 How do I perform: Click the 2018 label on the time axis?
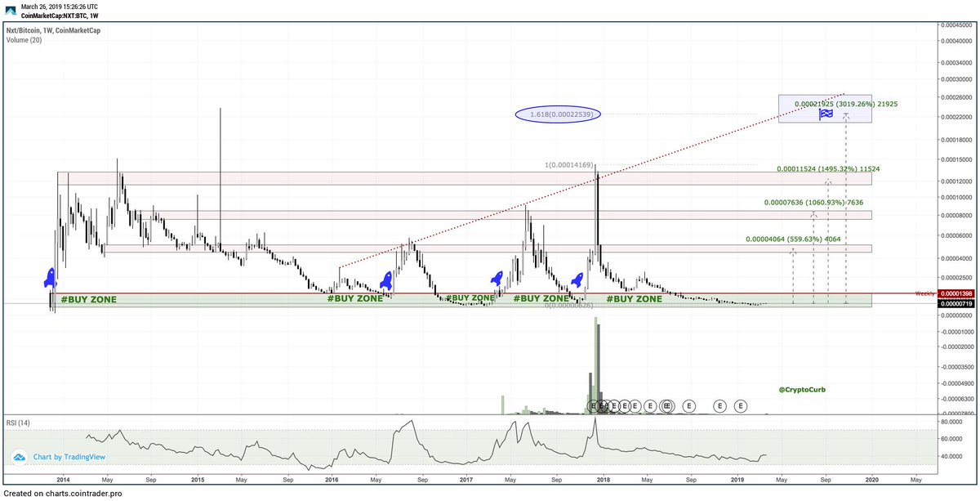(603, 481)
